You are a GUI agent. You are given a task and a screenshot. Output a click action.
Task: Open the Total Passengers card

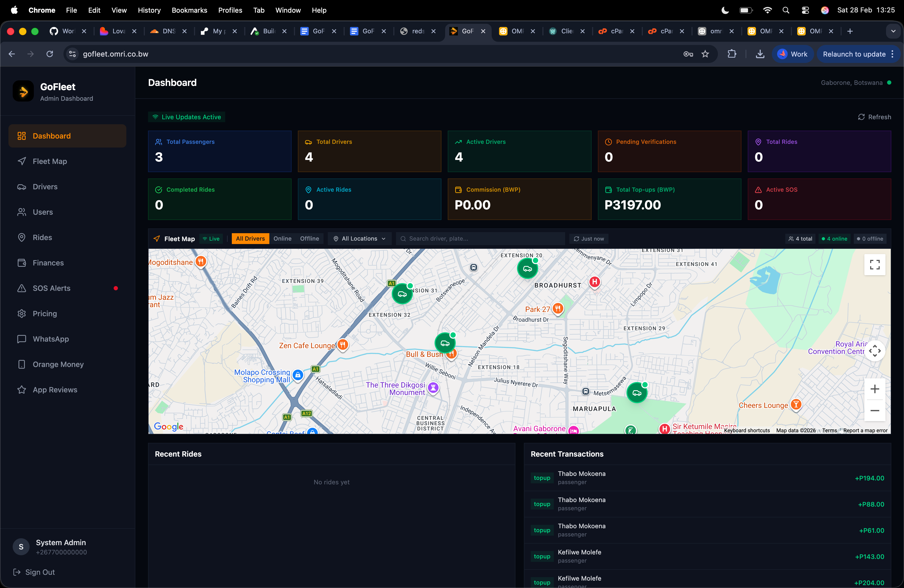point(220,151)
